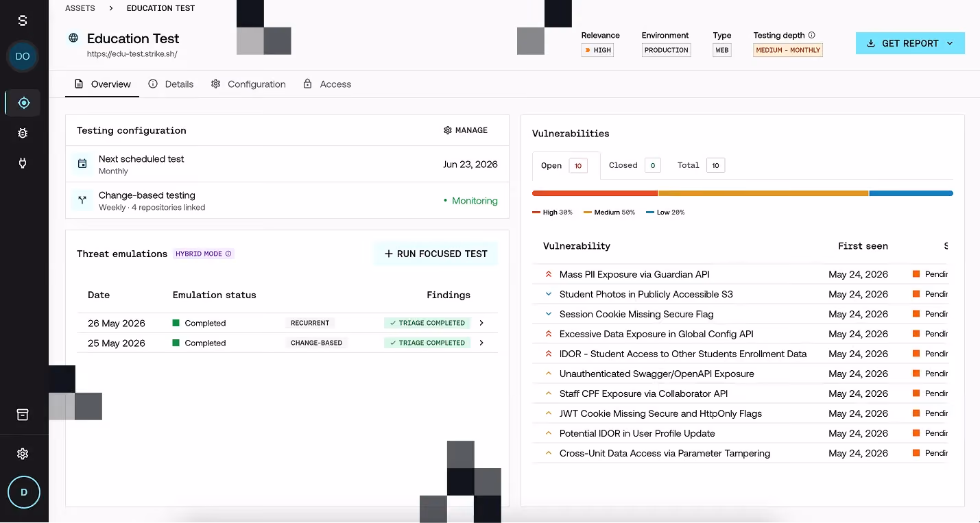Viewport: 980px width, 523px height.
Task: Click the RECURRENT tag
Action: click(310, 323)
